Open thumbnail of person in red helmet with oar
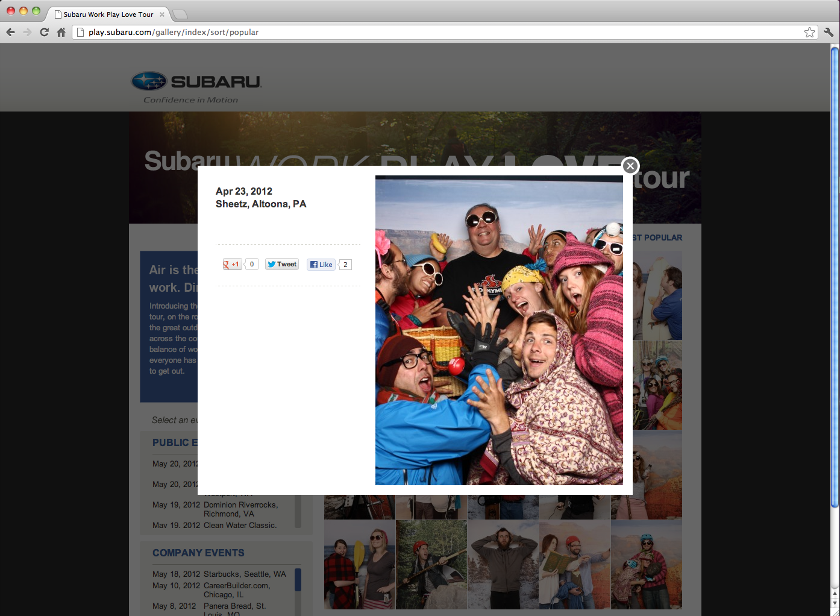This screenshot has width=840, height=616. tap(431, 564)
